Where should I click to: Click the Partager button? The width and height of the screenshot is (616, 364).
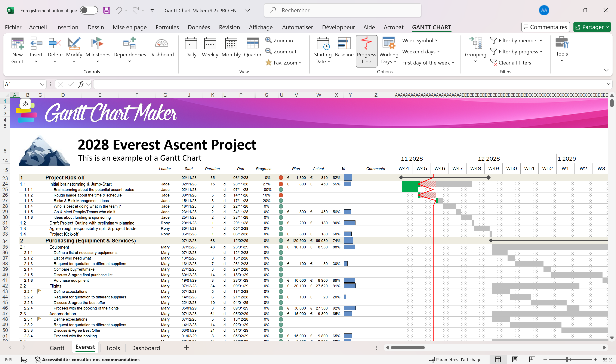(589, 27)
